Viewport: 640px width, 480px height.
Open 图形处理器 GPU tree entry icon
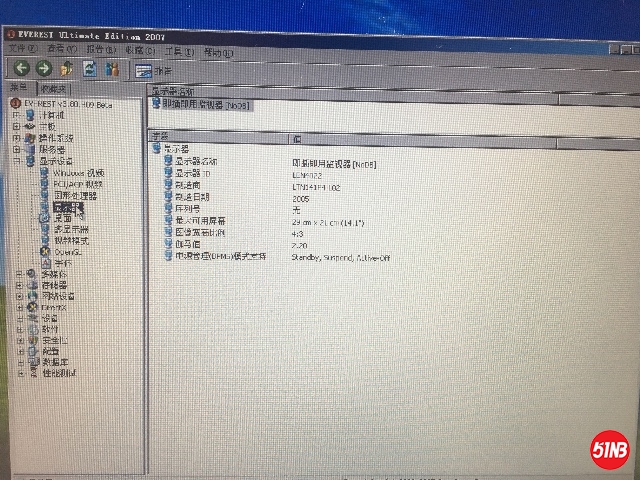[44, 196]
